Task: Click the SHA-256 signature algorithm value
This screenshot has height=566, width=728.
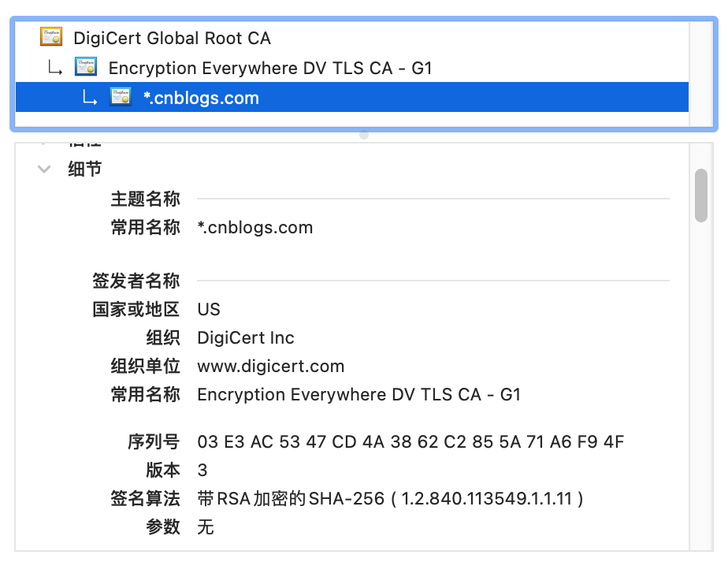Action: pos(390,499)
